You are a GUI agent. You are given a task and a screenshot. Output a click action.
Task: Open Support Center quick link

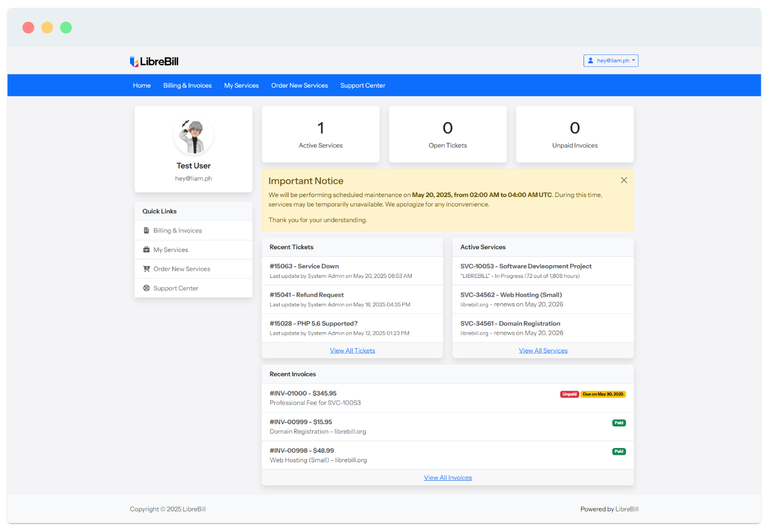click(193, 288)
